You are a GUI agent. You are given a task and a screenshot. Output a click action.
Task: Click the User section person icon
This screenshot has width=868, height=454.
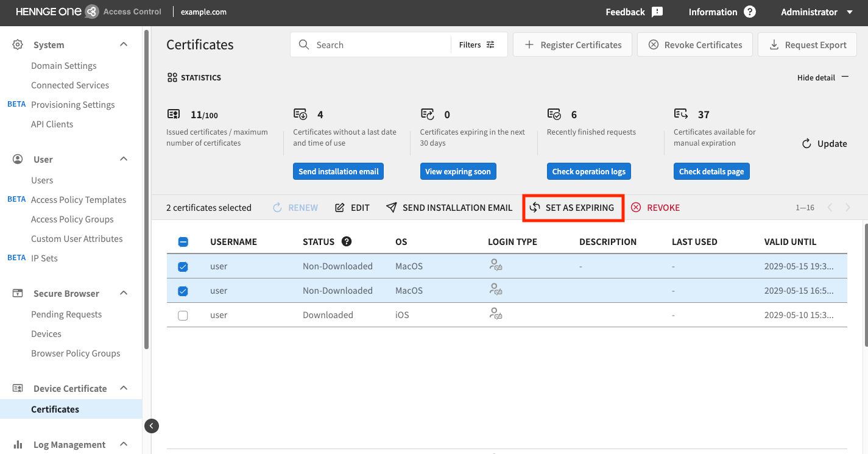tap(18, 159)
